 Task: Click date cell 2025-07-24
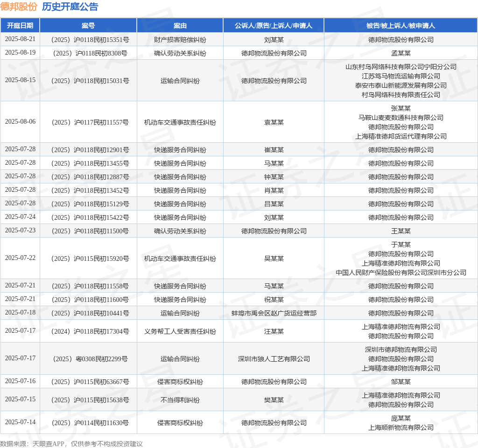click(x=20, y=217)
